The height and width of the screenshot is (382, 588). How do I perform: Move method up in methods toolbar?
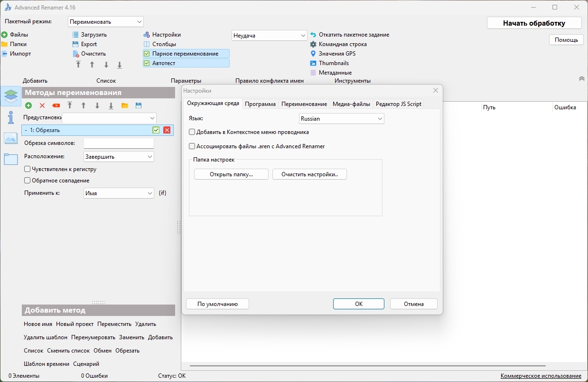pyautogui.click(x=84, y=105)
